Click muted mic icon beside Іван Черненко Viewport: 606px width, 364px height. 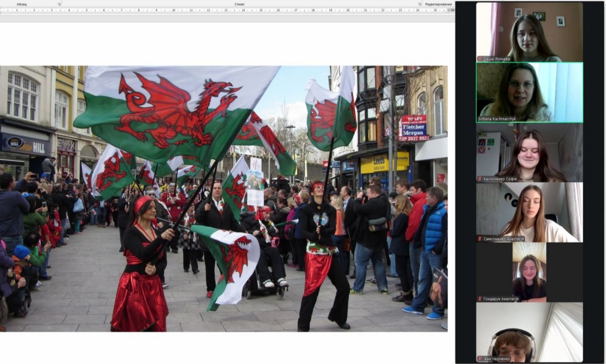(x=480, y=359)
